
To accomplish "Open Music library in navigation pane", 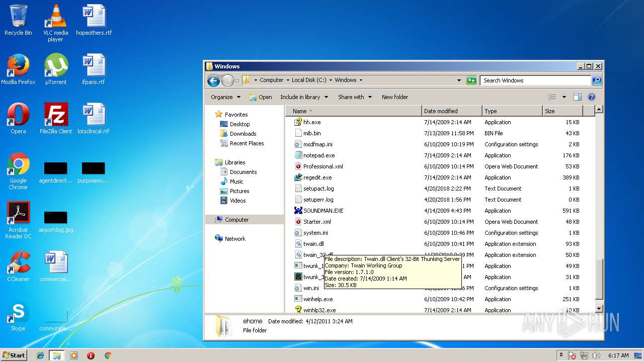I will click(236, 182).
